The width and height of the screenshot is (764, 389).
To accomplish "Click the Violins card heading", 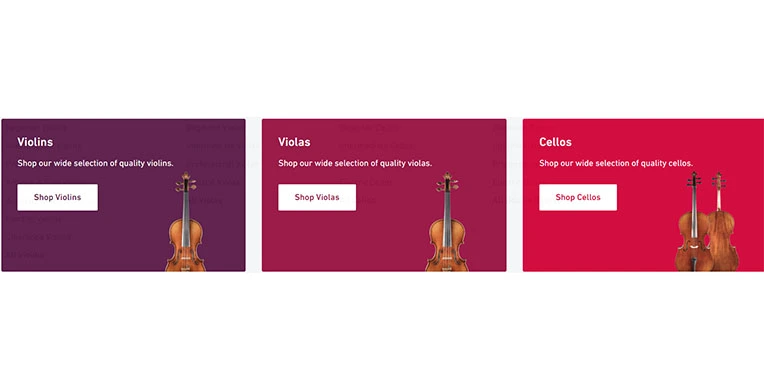I will (x=35, y=142).
